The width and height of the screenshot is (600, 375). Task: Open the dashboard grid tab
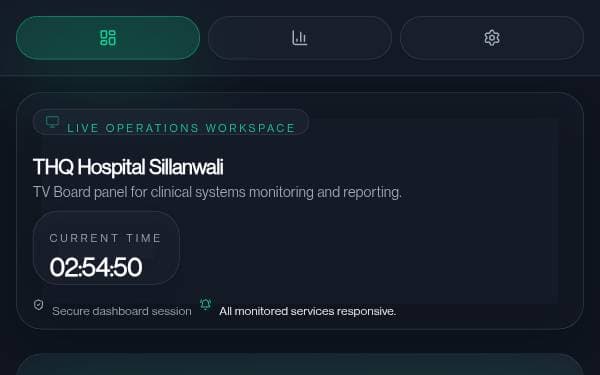coord(108,38)
